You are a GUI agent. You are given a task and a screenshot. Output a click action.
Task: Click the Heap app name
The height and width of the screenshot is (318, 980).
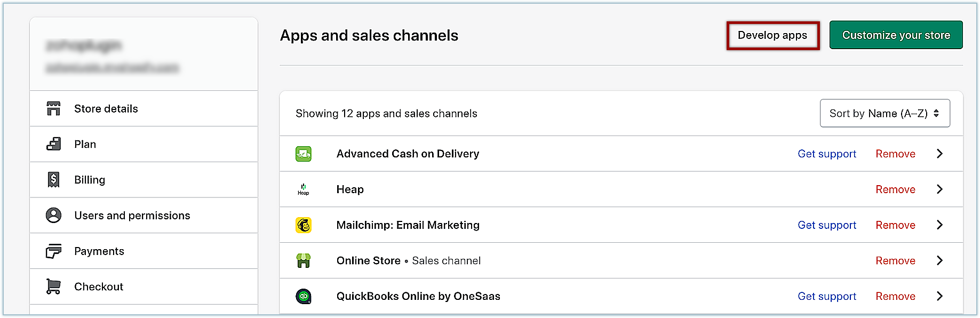point(350,189)
